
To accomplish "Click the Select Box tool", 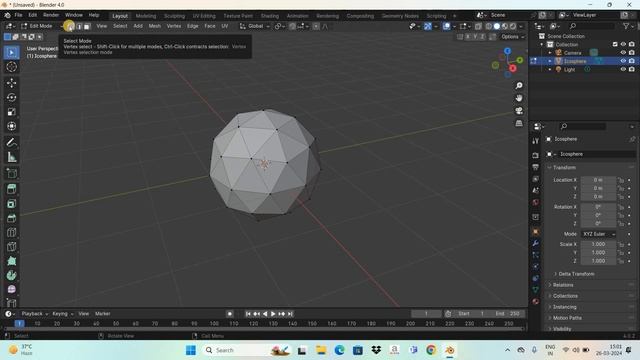I will tap(11, 52).
